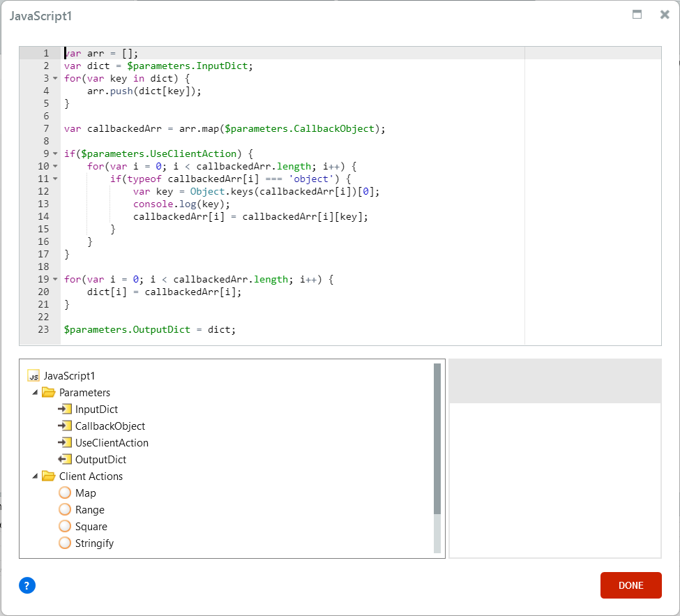Click the Range client action icon
Screen dimensions: 680x616
[65, 510]
